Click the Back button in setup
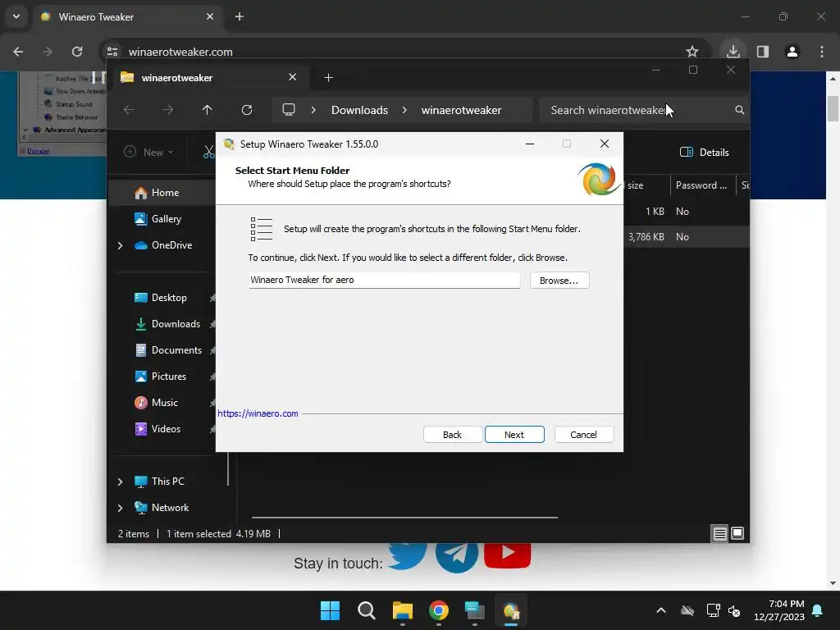This screenshot has width=840, height=630. point(452,435)
